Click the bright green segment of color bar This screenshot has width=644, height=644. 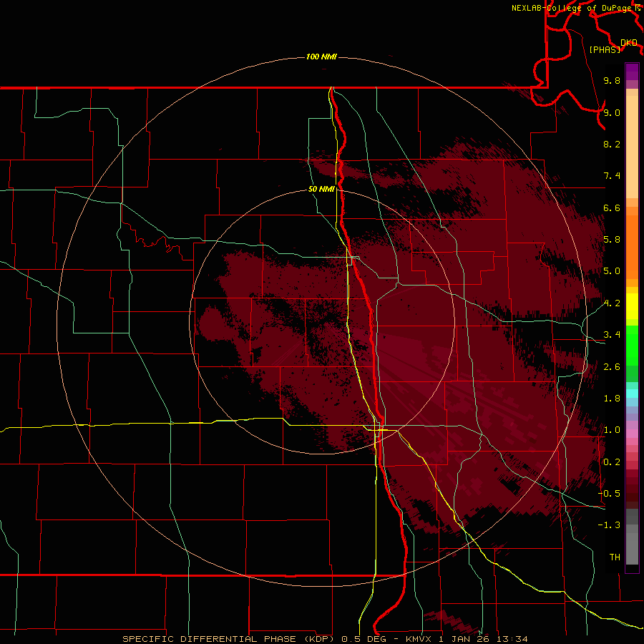pyautogui.click(x=632, y=346)
